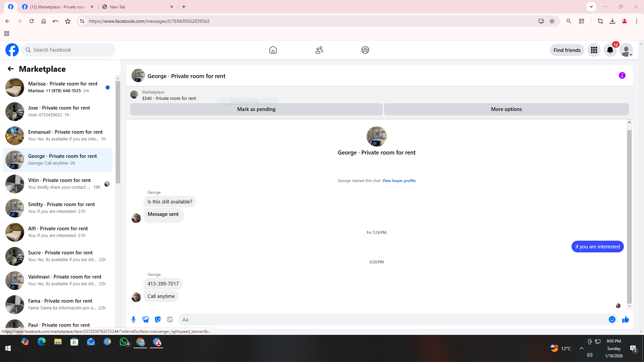Open Facebook notifications bell
The image size is (644, 362).
coord(610,50)
